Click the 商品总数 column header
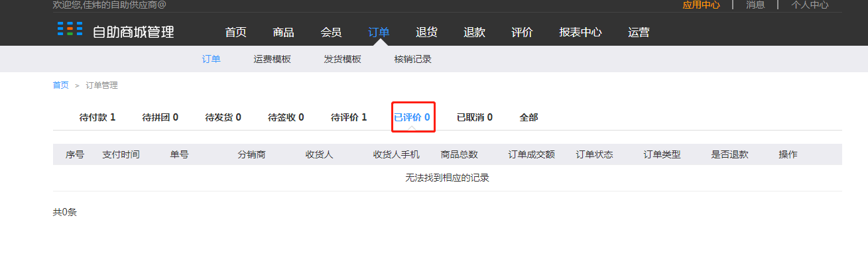The image size is (868, 273). (460, 154)
